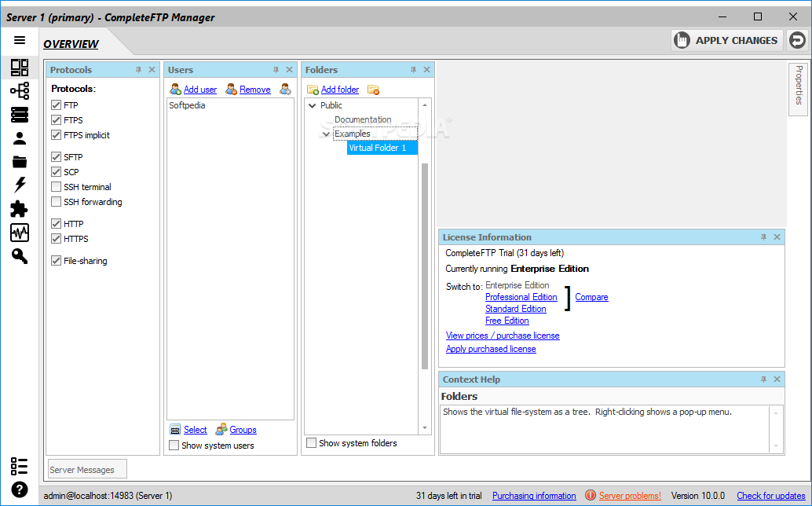This screenshot has width=812, height=506.
Task: Open the Events lightning bolt icon
Action: [20, 185]
